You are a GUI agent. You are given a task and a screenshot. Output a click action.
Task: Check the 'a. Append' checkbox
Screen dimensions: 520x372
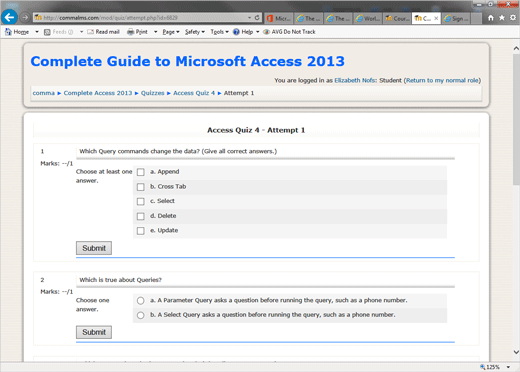[x=141, y=172]
